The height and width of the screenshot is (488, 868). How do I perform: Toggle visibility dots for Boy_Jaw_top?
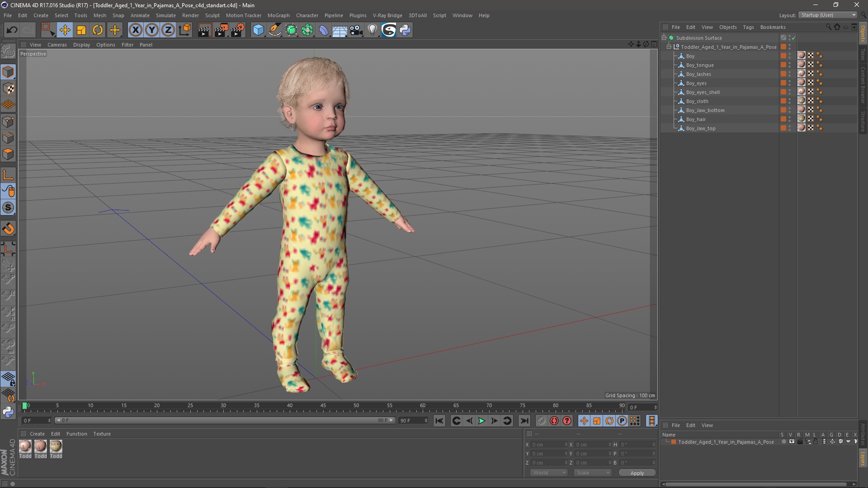790,128
